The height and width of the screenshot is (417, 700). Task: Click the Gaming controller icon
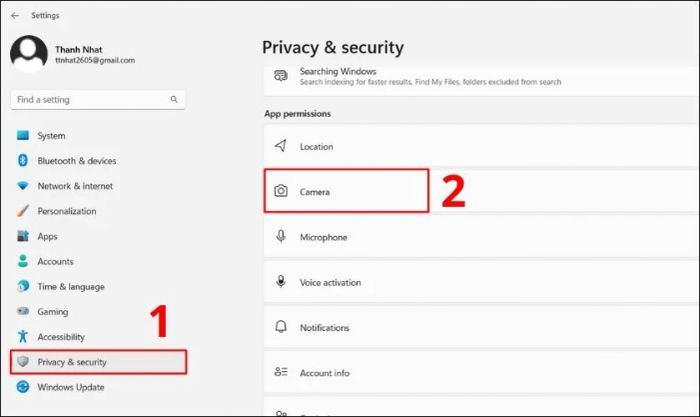click(x=22, y=312)
